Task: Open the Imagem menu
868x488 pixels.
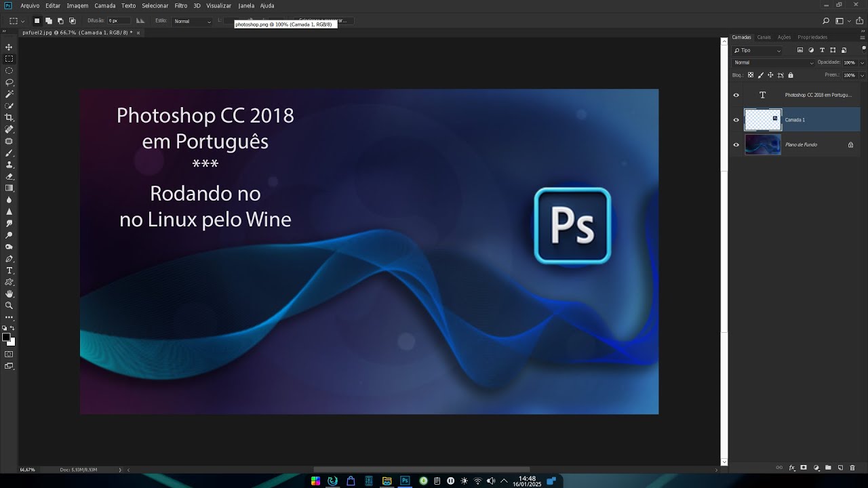Action: click(x=77, y=5)
